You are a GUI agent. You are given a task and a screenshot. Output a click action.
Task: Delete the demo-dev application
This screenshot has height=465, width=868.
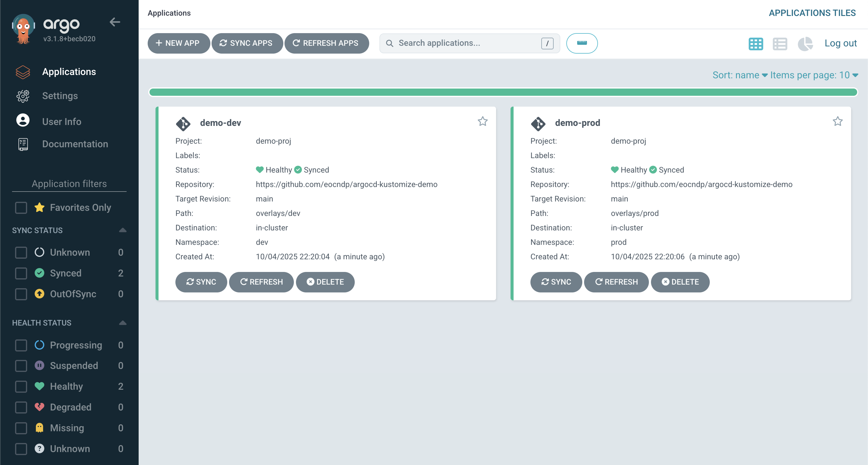pyautogui.click(x=325, y=282)
